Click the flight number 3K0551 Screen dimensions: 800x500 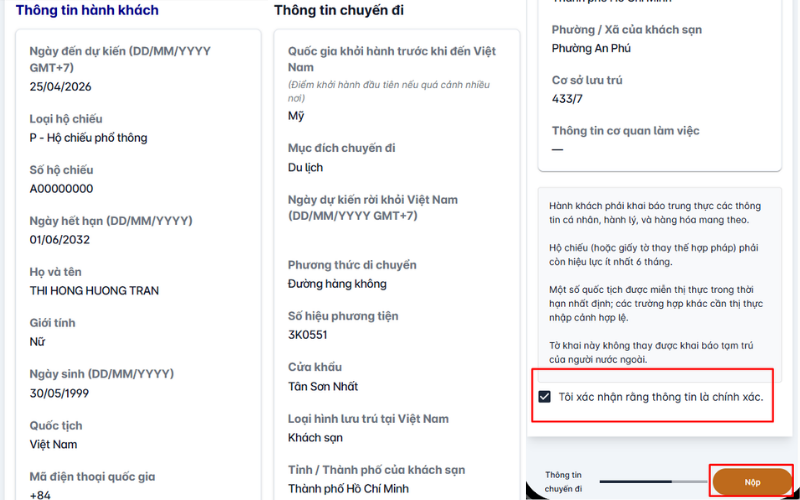(307, 335)
